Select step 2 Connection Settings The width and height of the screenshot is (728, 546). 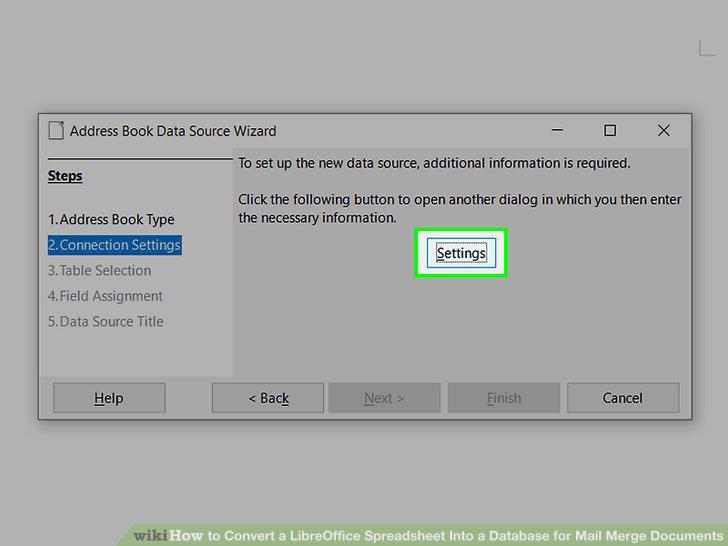pos(115,245)
